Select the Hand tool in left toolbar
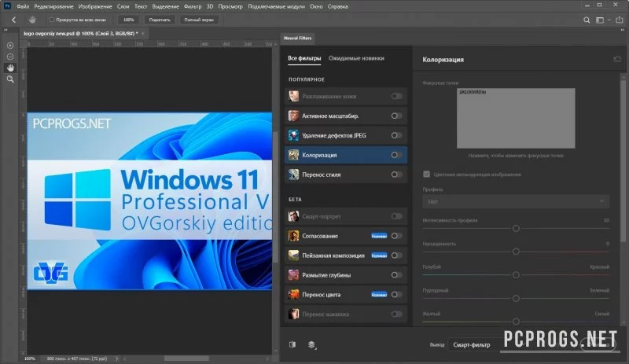This screenshot has width=629, height=364. (x=10, y=68)
